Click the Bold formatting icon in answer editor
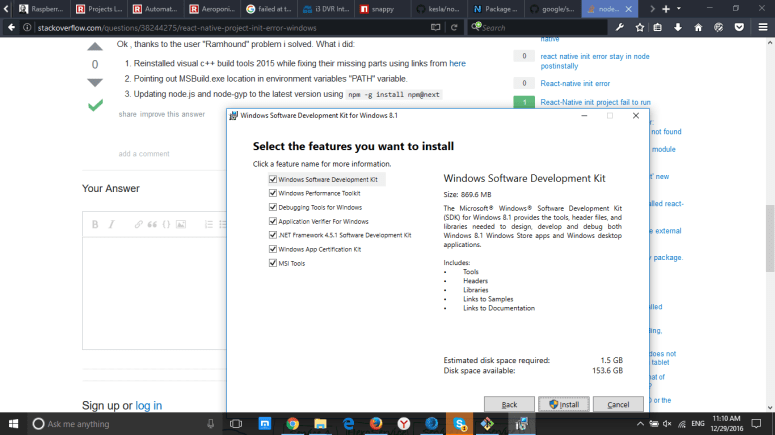The height and width of the screenshot is (435, 775). (94, 224)
